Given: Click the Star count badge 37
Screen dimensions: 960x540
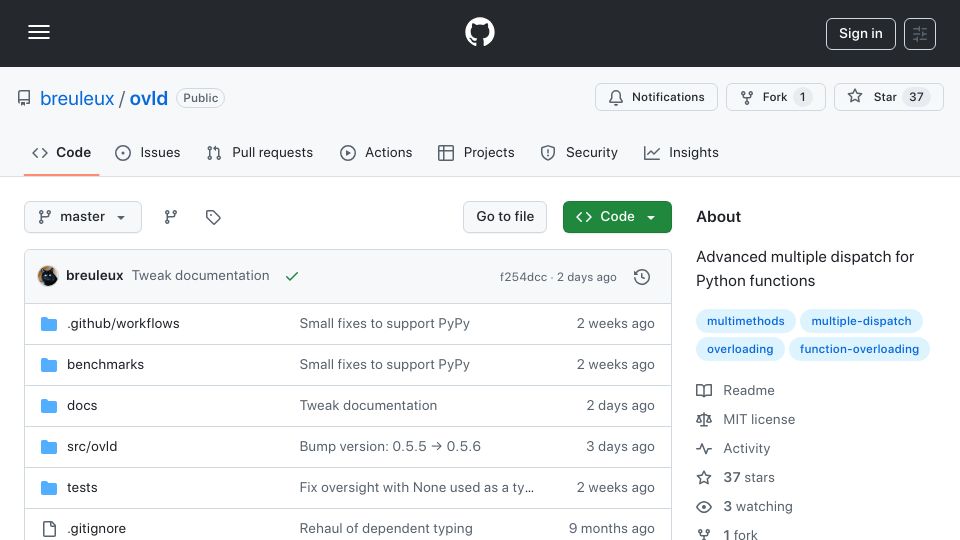Looking at the screenshot, I should coord(916,97).
